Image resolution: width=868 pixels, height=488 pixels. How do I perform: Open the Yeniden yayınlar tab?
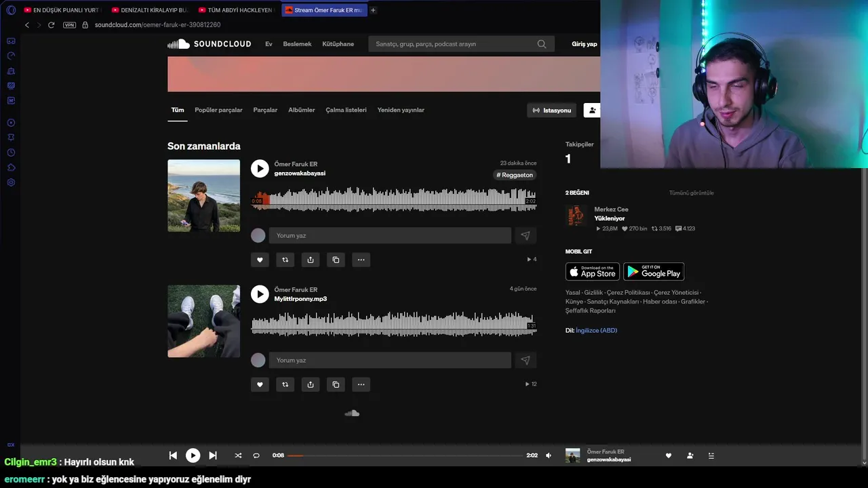tap(401, 110)
